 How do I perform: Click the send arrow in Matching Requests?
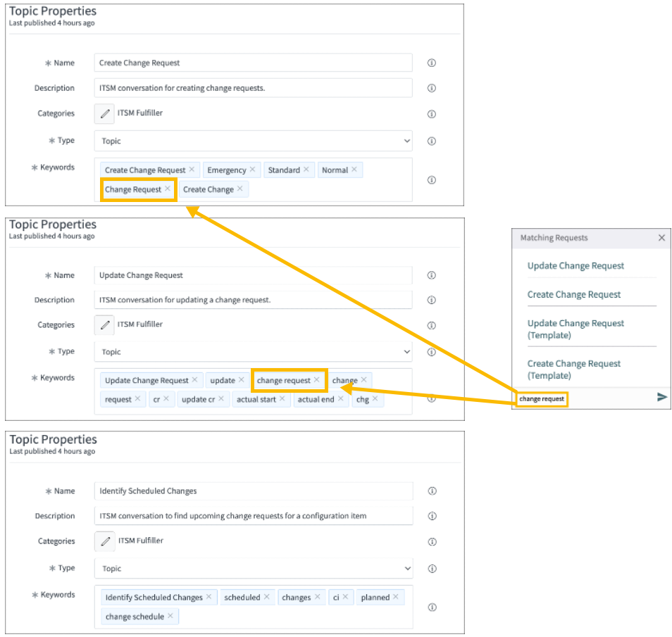(661, 397)
